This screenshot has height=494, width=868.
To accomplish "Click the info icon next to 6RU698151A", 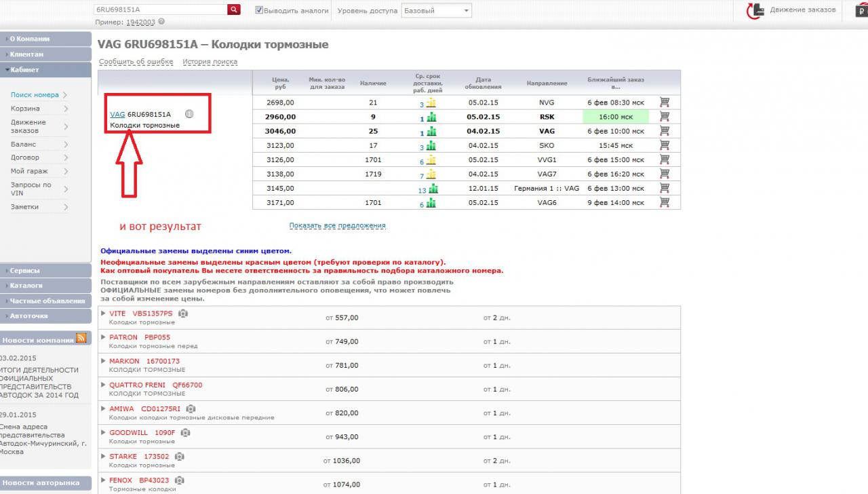I will click(x=189, y=114).
